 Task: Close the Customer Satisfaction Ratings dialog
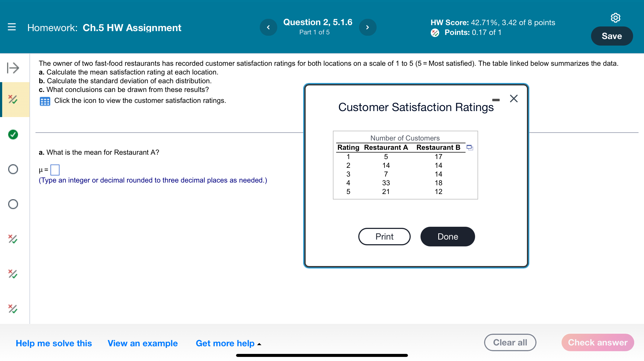click(x=514, y=99)
